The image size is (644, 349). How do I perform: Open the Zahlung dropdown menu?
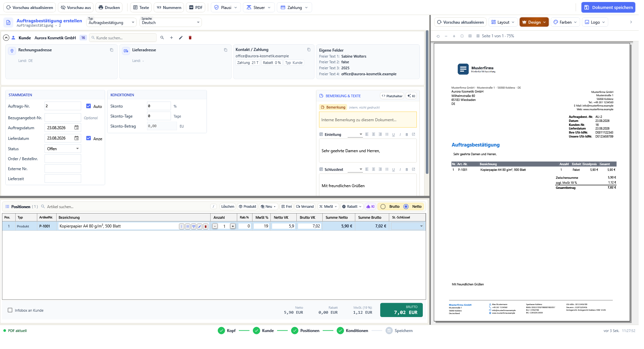coord(294,7)
